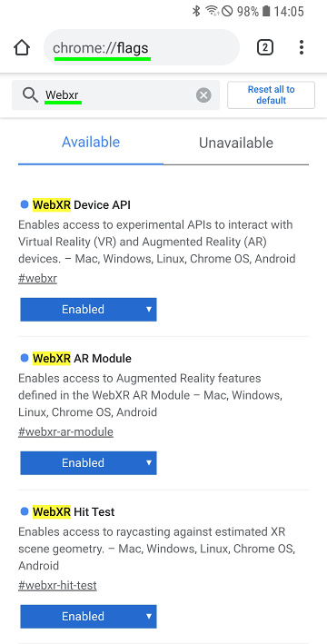Open the WebXR Device API Enabled dropdown
The height and width of the screenshot is (644, 327).
coord(88,309)
